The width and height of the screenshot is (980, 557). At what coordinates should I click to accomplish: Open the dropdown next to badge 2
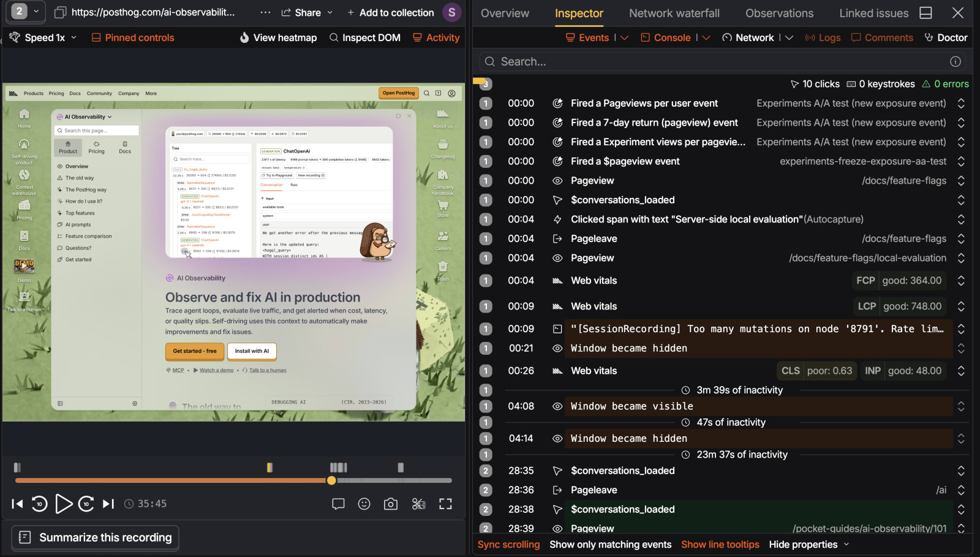point(36,12)
